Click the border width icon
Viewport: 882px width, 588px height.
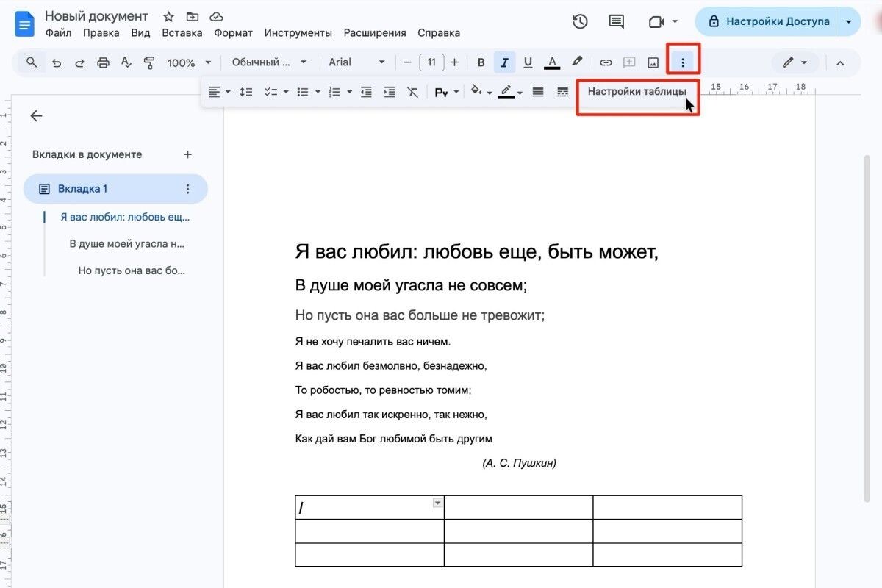coord(538,92)
